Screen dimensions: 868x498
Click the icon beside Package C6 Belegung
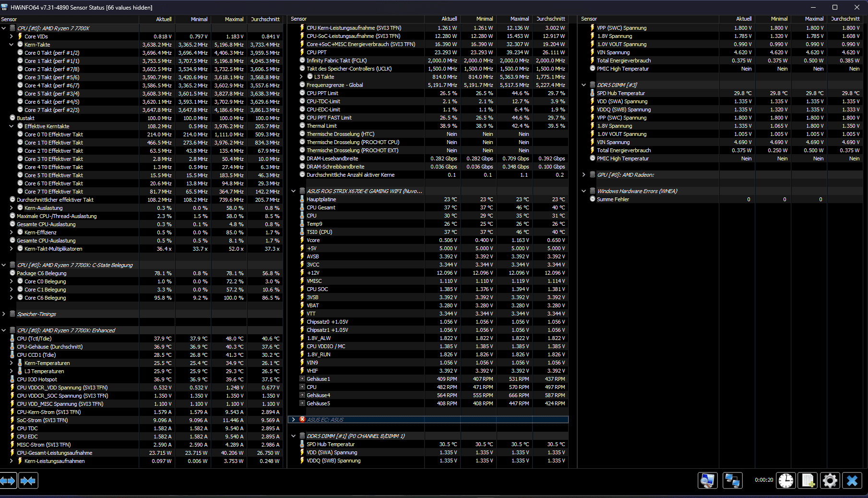(x=12, y=273)
